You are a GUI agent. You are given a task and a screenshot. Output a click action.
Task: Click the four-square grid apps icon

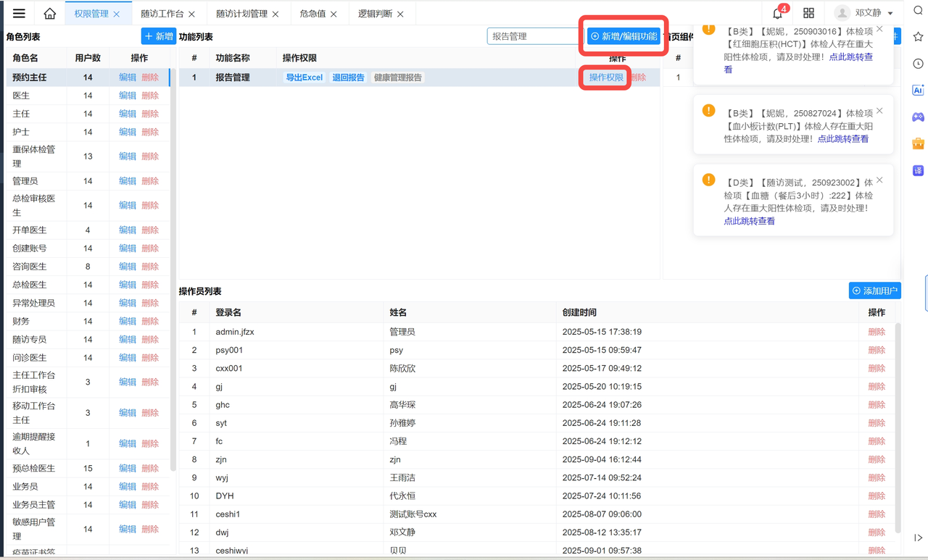point(809,14)
